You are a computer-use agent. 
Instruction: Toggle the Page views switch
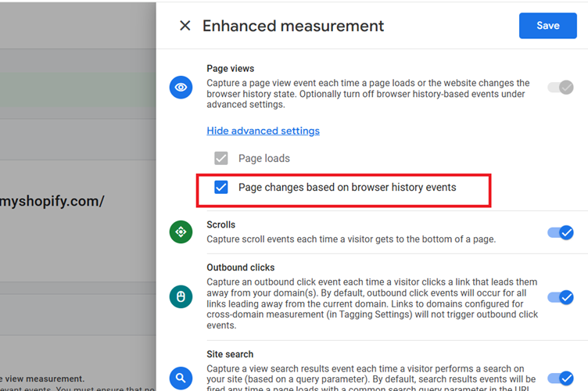[561, 88]
